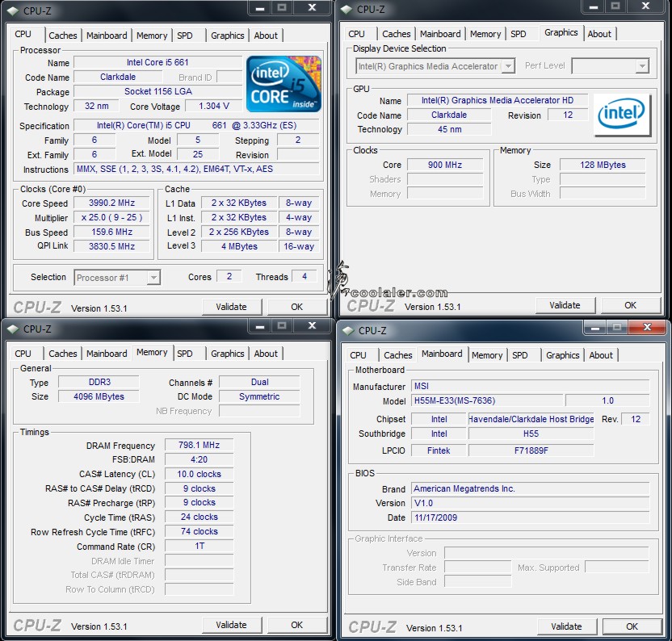Click the Manufacturer field MSI
672x641 pixels.
(530, 386)
